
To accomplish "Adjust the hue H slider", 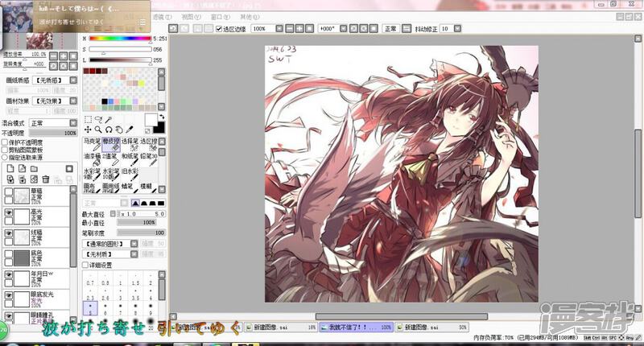I will tap(120, 39).
